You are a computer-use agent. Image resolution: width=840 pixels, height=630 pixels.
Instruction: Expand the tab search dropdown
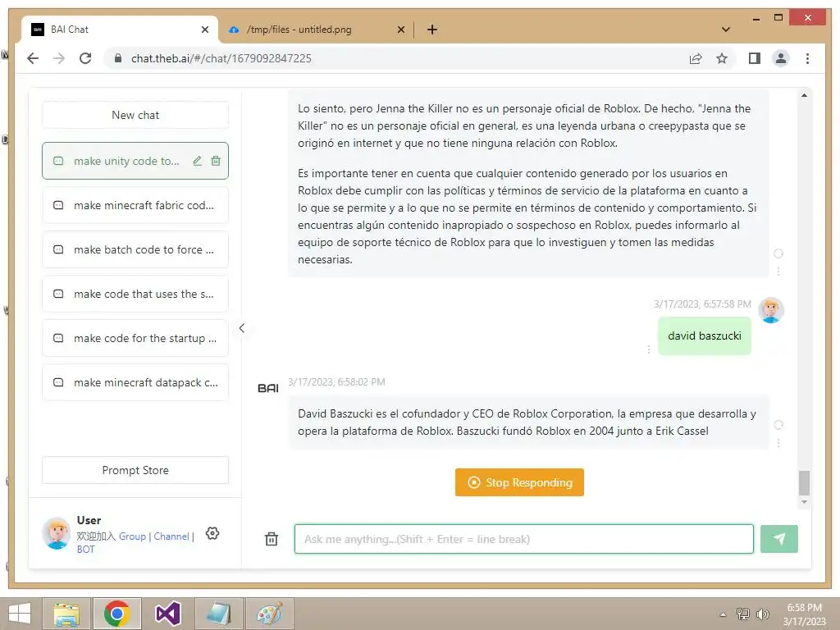(726, 30)
